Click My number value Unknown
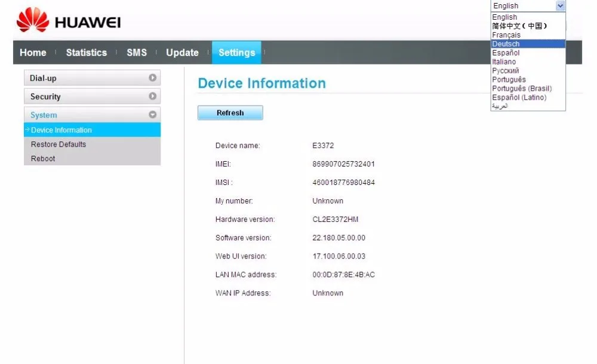Viewport: 597px width, 364px height. click(328, 200)
